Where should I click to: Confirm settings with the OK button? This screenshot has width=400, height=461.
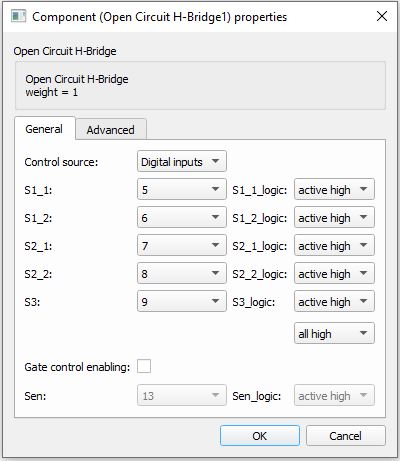(x=260, y=435)
